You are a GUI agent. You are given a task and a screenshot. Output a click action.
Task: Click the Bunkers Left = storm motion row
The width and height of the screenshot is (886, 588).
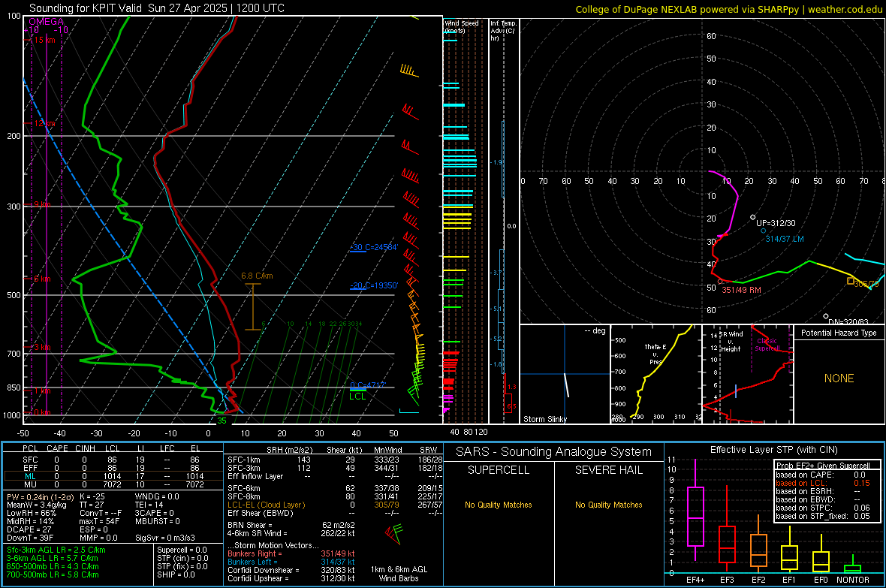coord(291,562)
